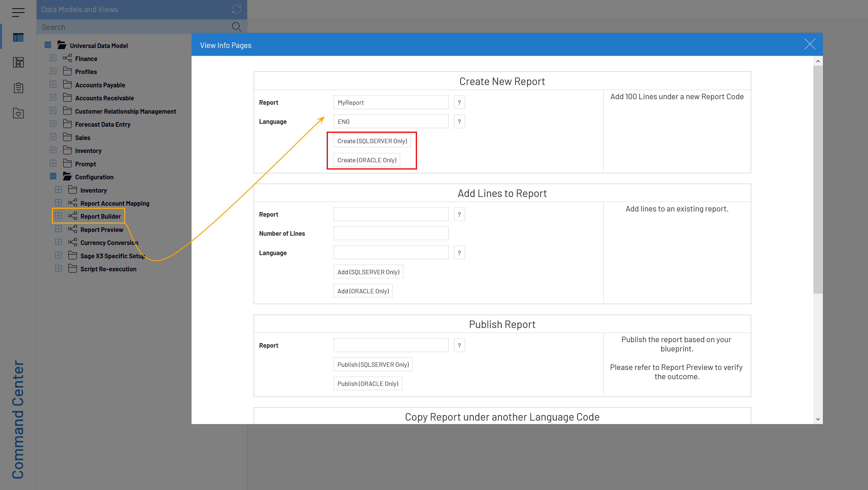Screen dimensions: 868x490
Task: Click the refresh data models icon
Action: [236, 10]
